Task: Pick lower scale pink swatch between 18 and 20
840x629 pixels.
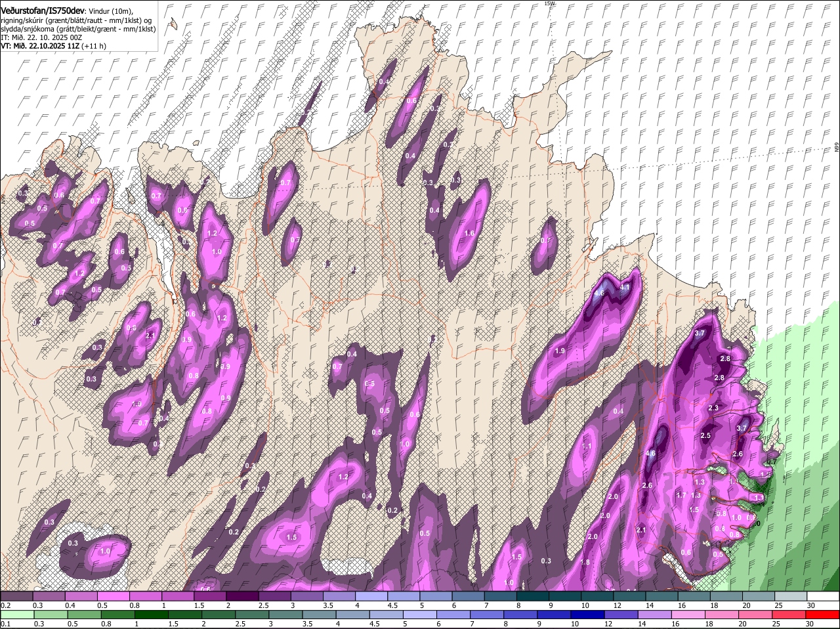Action: [721, 615]
